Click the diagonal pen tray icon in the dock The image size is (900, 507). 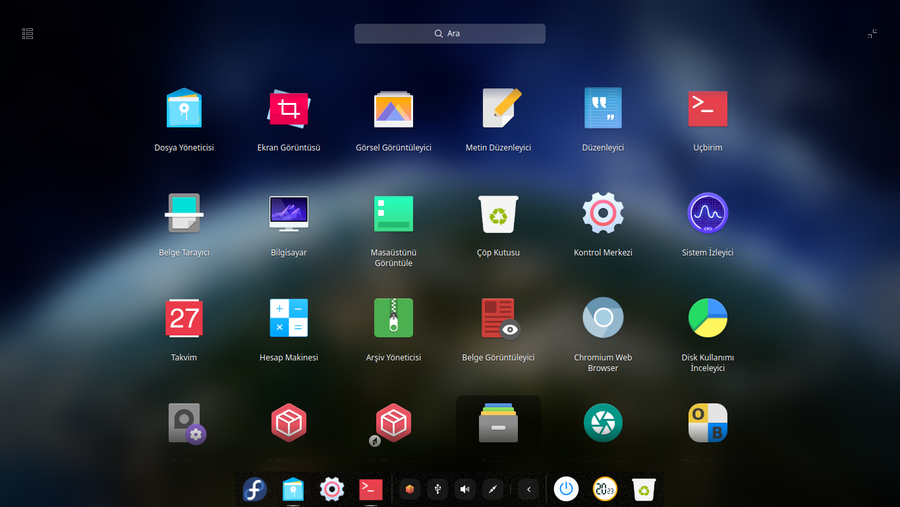(492, 489)
